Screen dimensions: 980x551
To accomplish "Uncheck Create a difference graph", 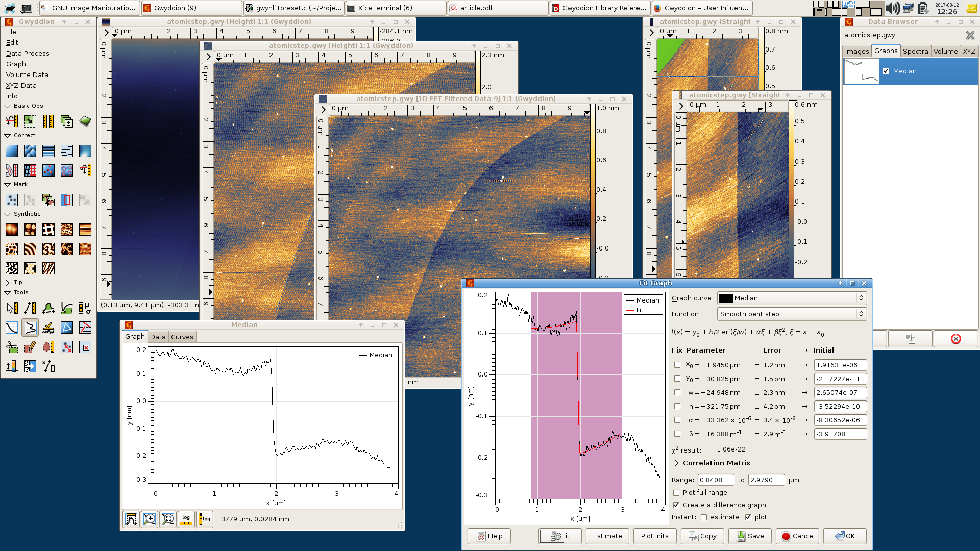I will tap(676, 505).
